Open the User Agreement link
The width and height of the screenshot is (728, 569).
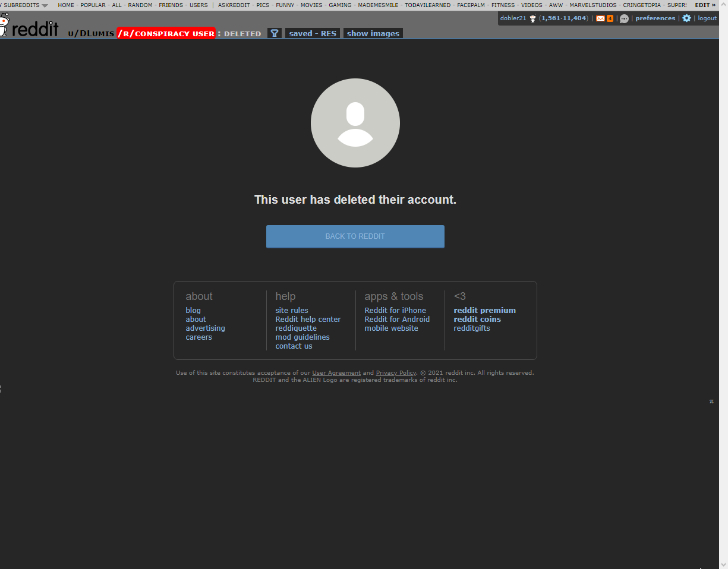point(336,373)
